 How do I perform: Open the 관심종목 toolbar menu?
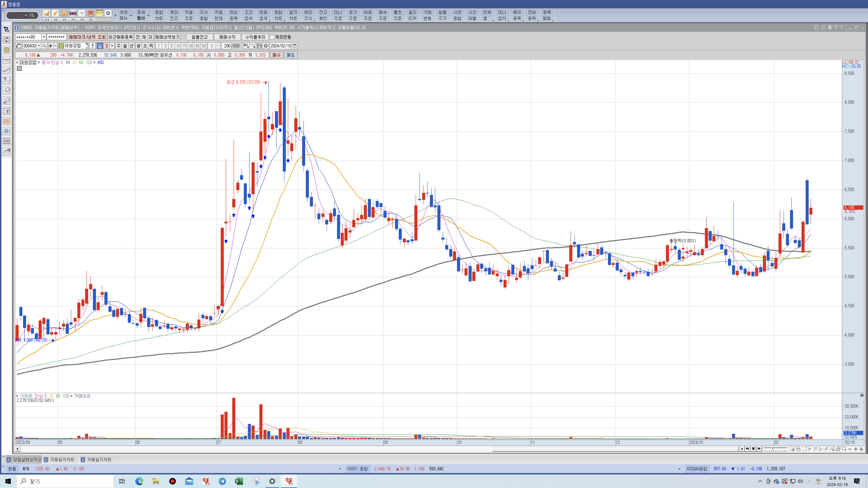tap(233, 15)
